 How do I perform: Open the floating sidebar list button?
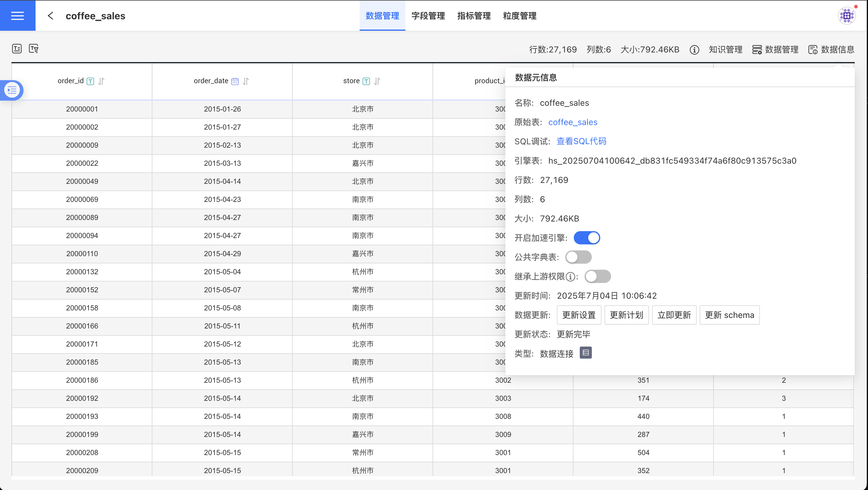tap(12, 90)
